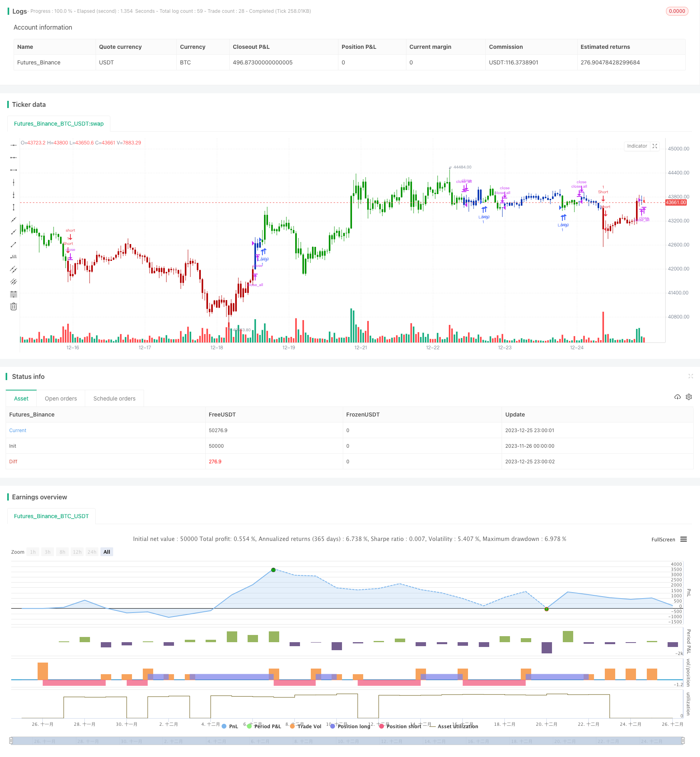Click the Diff row label in asset table
700x757 pixels.
click(x=13, y=462)
